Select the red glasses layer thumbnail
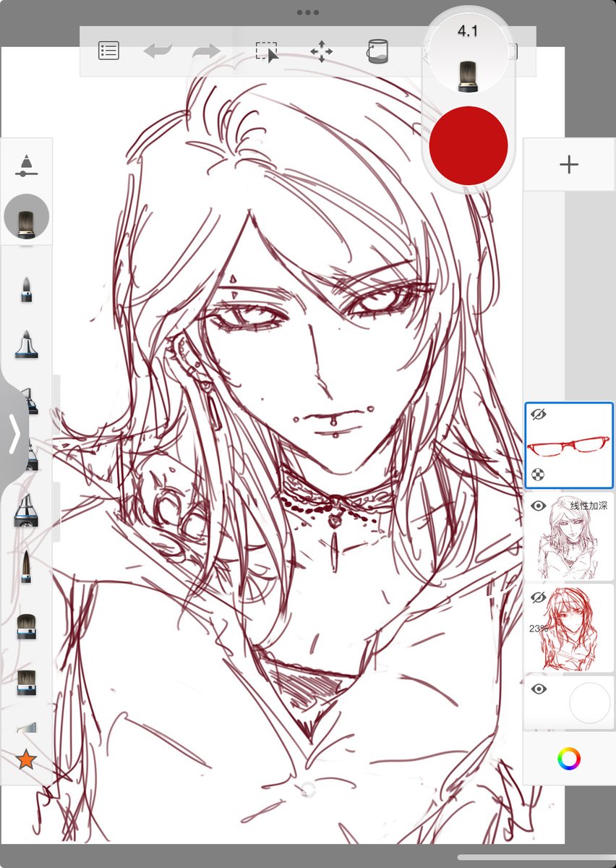 tap(568, 446)
